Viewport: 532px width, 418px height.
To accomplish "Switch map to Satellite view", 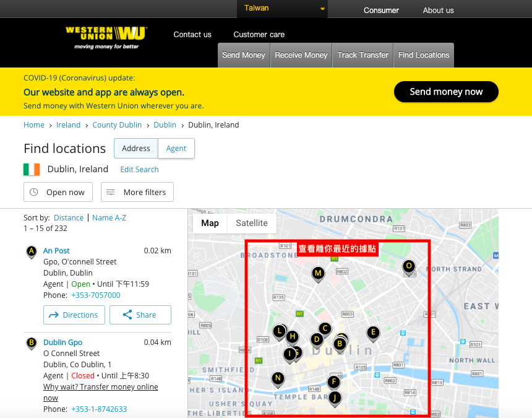I will click(252, 223).
